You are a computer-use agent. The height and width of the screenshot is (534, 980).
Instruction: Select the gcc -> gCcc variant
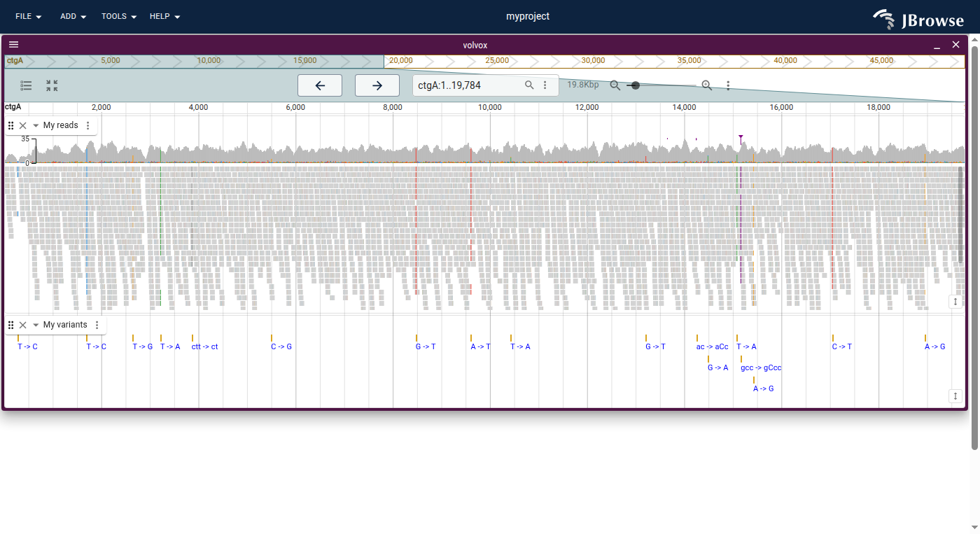tap(762, 367)
